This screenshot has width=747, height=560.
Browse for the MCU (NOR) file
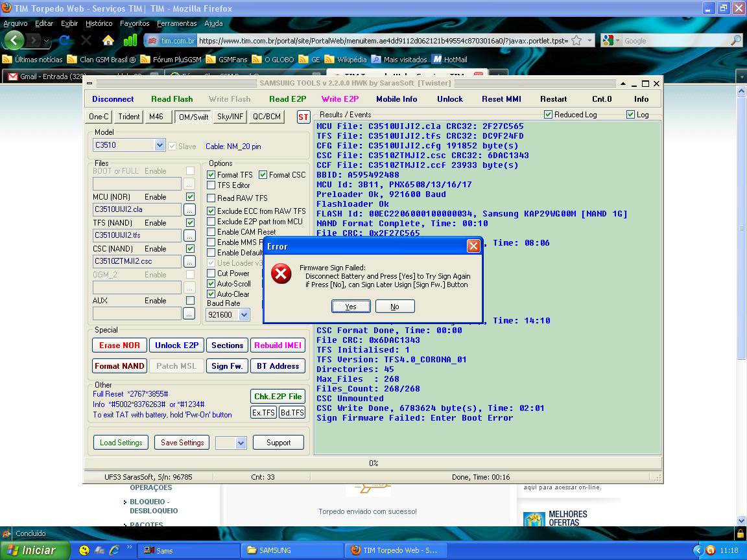(189, 209)
